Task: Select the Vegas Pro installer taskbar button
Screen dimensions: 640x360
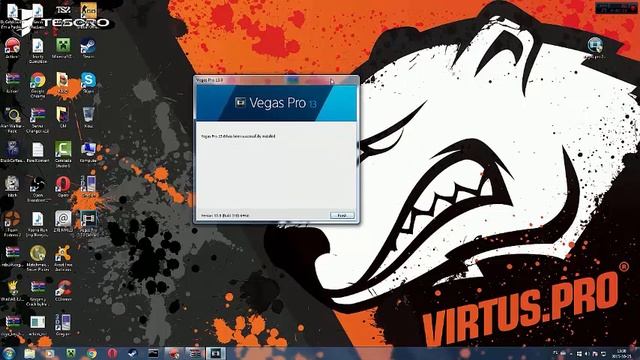Action: pos(216,353)
